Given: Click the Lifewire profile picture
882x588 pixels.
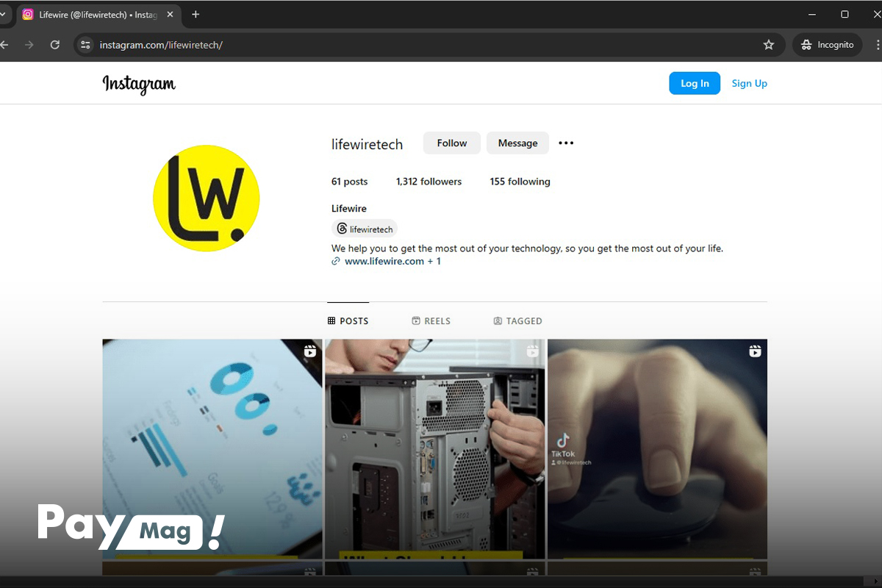Looking at the screenshot, I should (207, 198).
